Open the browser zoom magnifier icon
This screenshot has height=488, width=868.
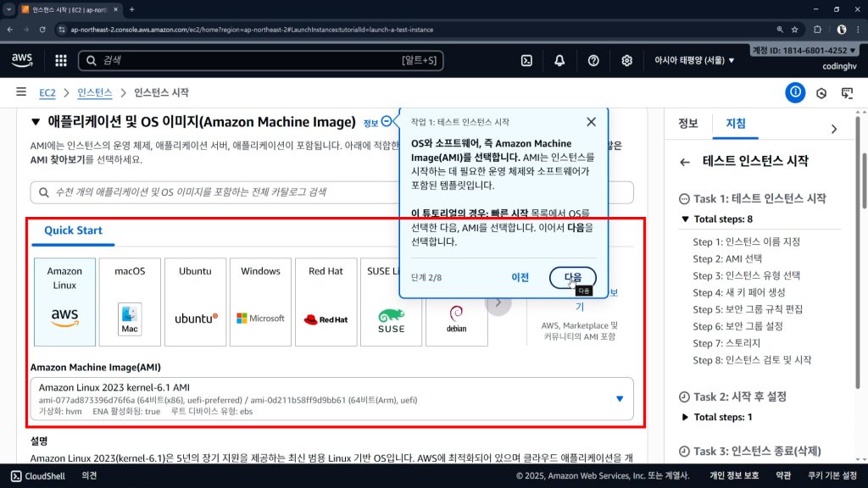780,30
